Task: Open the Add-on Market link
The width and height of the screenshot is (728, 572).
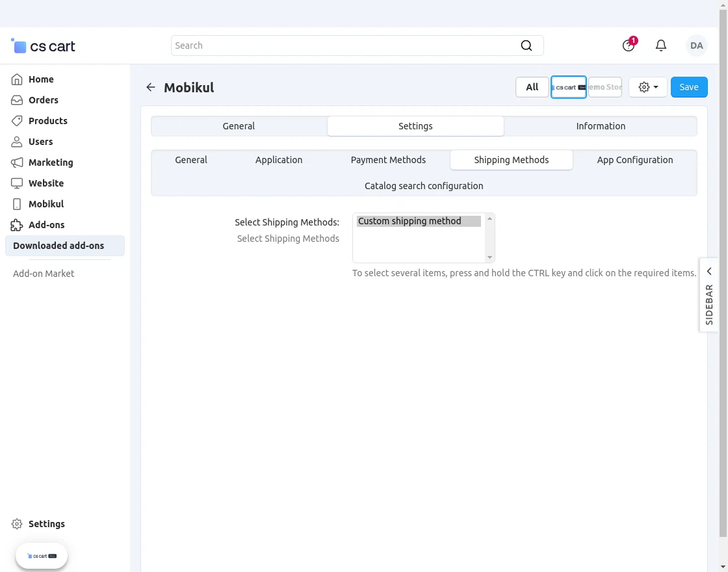Action: [x=44, y=274]
